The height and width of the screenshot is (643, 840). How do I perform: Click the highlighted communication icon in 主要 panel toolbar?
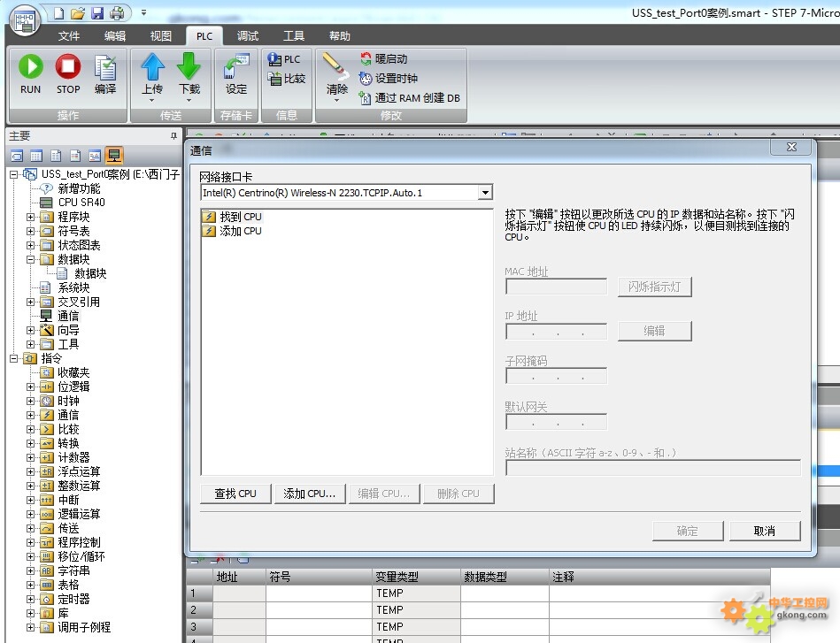coord(114,156)
